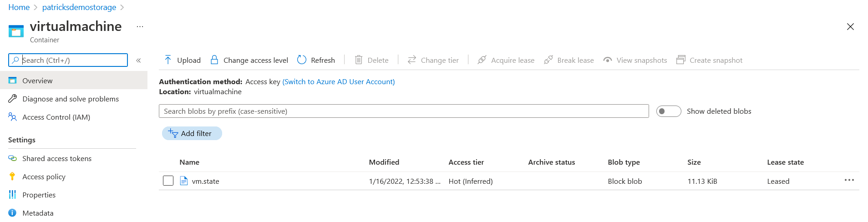The height and width of the screenshot is (222, 868).
Task: Click the Access policy key icon
Action: coord(12,177)
